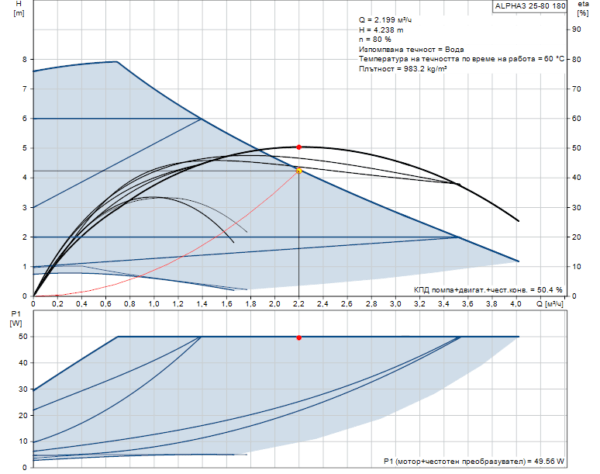The height and width of the screenshot is (474, 600).
Task: Click the 50 tick on the P1 axis
Action: point(20,337)
